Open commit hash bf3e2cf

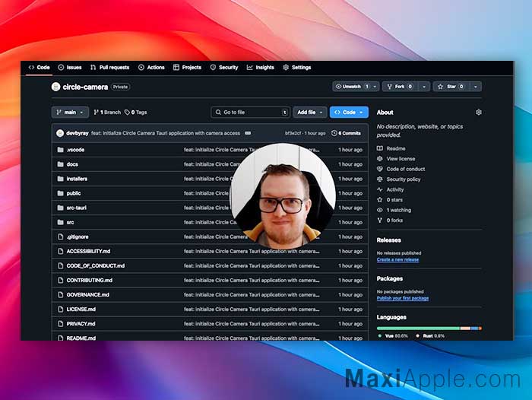point(293,133)
